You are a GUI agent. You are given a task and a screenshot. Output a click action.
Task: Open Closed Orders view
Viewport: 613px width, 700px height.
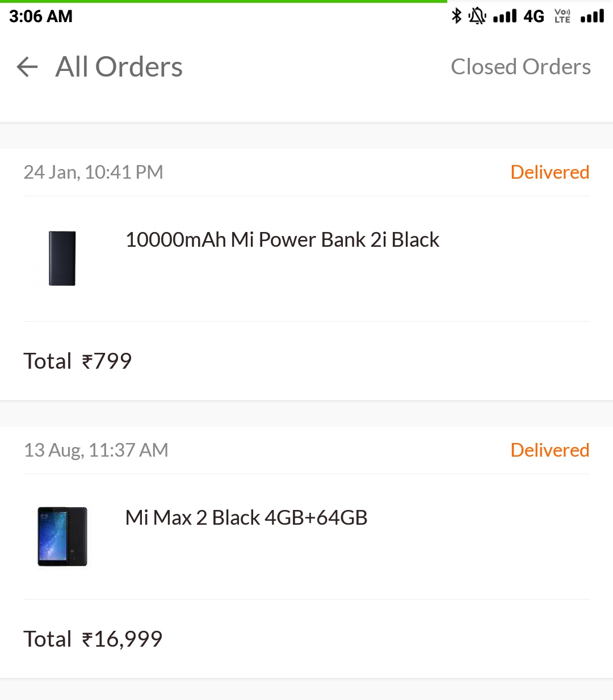click(520, 67)
